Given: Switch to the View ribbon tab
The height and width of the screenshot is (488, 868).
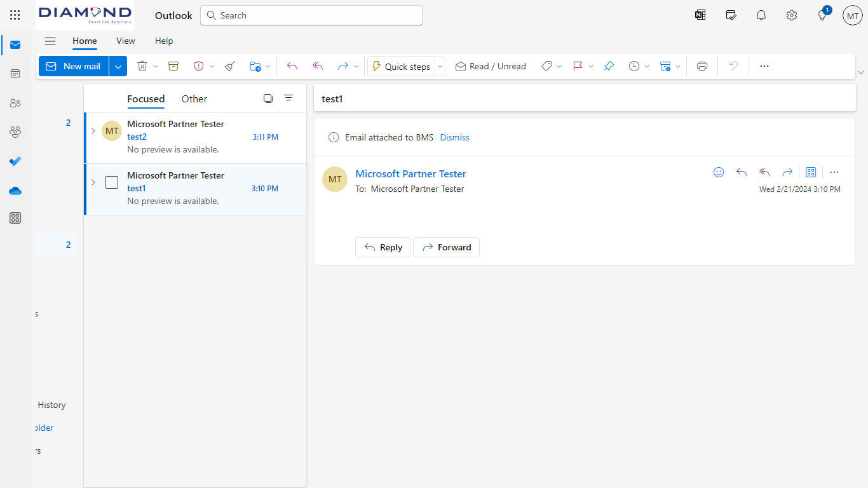Looking at the screenshot, I should [126, 41].
